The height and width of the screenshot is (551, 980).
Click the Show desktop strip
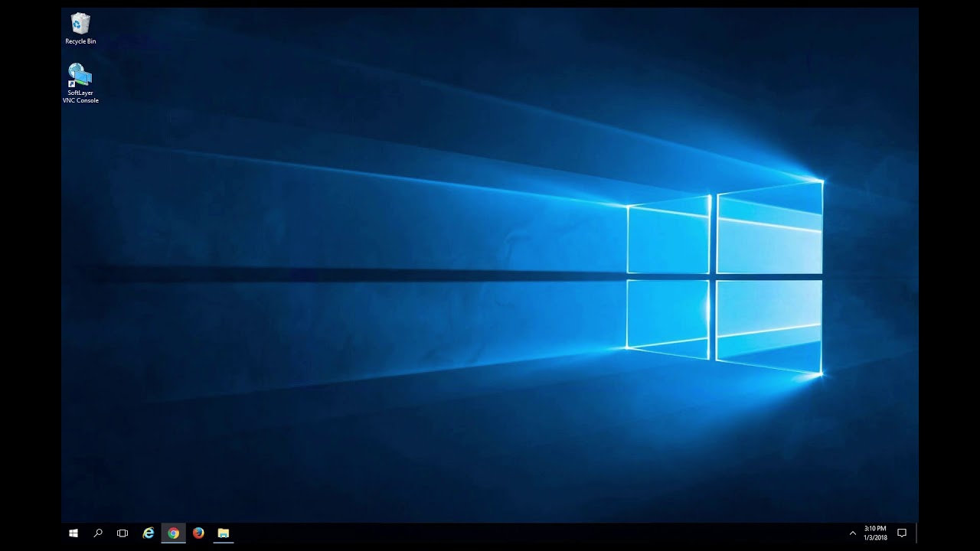[916, 533]
